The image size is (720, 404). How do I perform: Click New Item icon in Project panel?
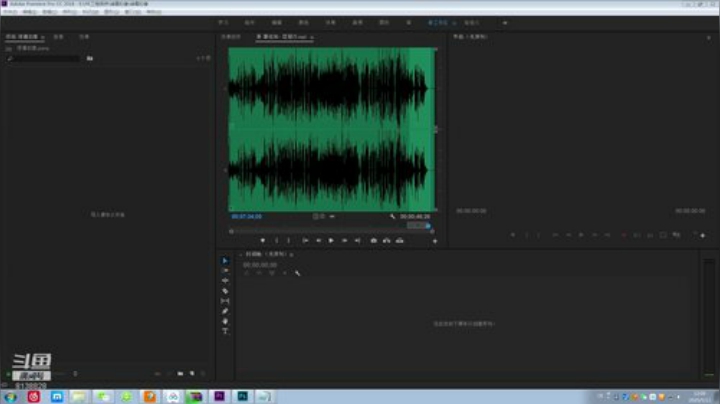(x=192, y=374)
